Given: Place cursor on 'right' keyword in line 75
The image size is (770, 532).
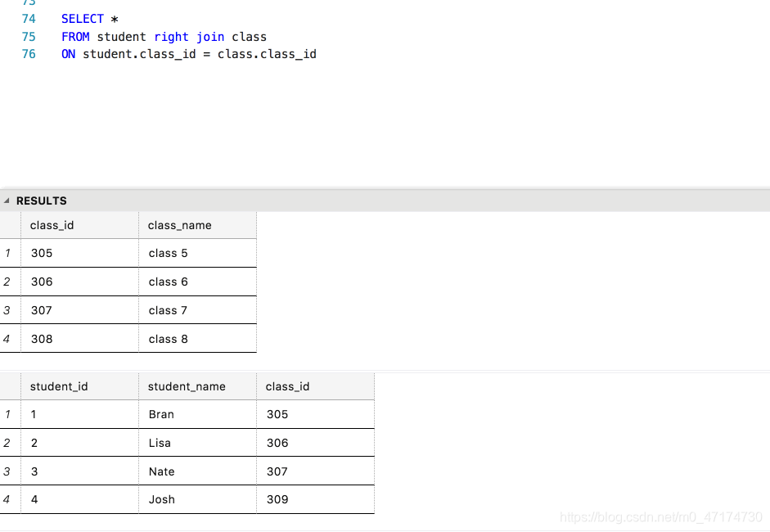Looking at the screenshot, I should 171,38.
